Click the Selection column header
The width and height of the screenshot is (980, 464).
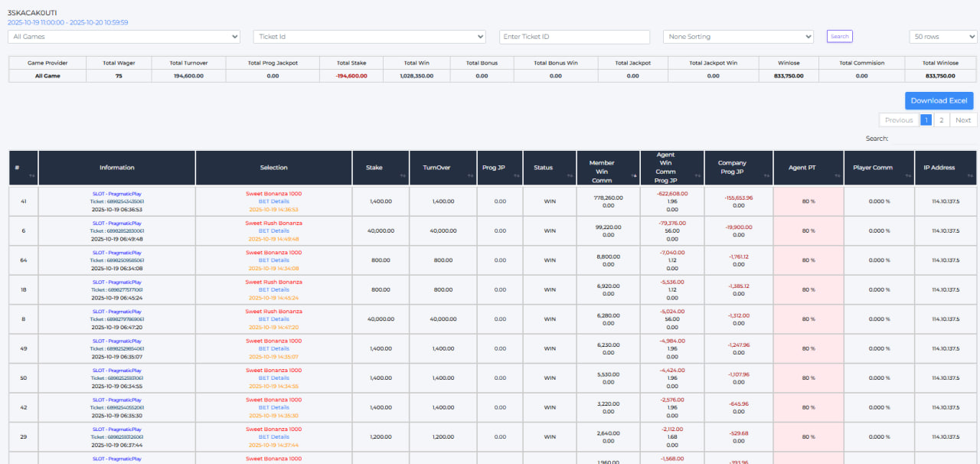(274, 168)
